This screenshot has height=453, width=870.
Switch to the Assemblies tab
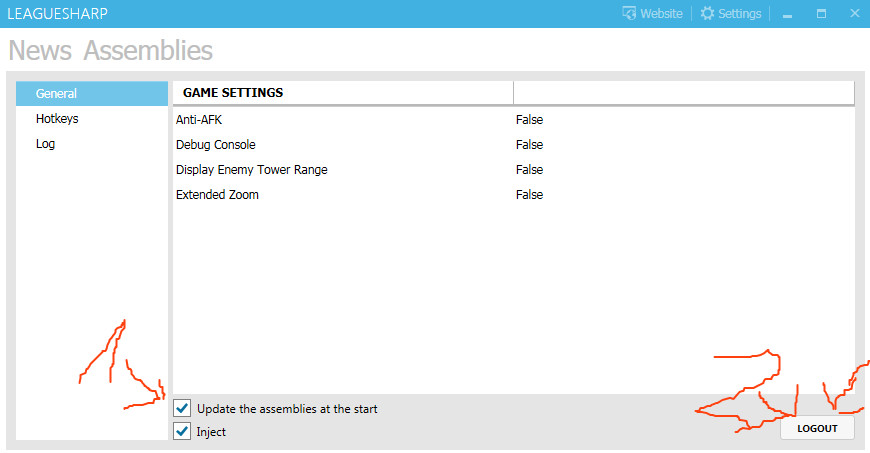[148, 51]
